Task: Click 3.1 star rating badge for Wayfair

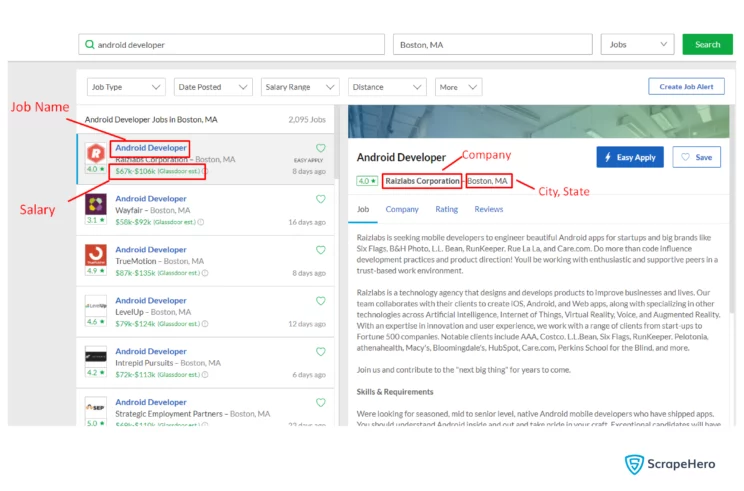Action: coord(96,220)
